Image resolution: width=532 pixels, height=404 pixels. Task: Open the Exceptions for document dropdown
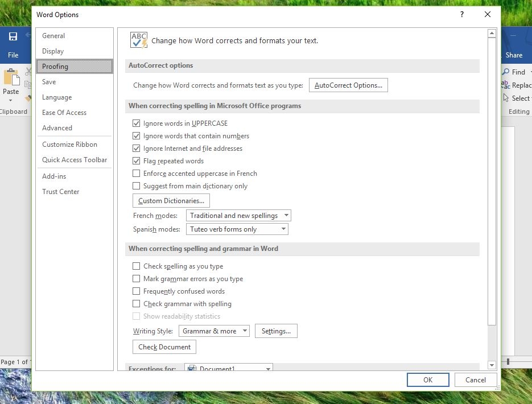(228, 368)
